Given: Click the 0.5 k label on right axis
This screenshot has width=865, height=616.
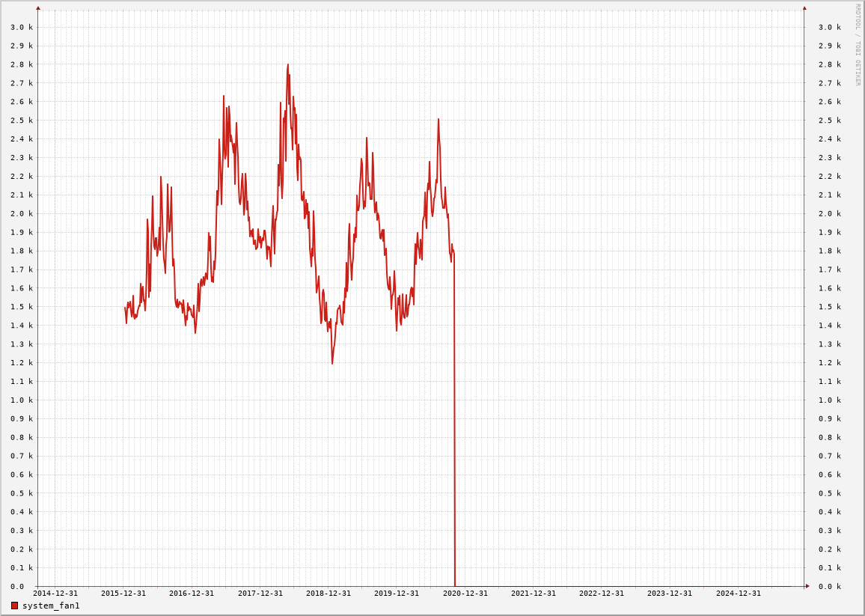Looking at the screenshot, I should tap(830, 493).
